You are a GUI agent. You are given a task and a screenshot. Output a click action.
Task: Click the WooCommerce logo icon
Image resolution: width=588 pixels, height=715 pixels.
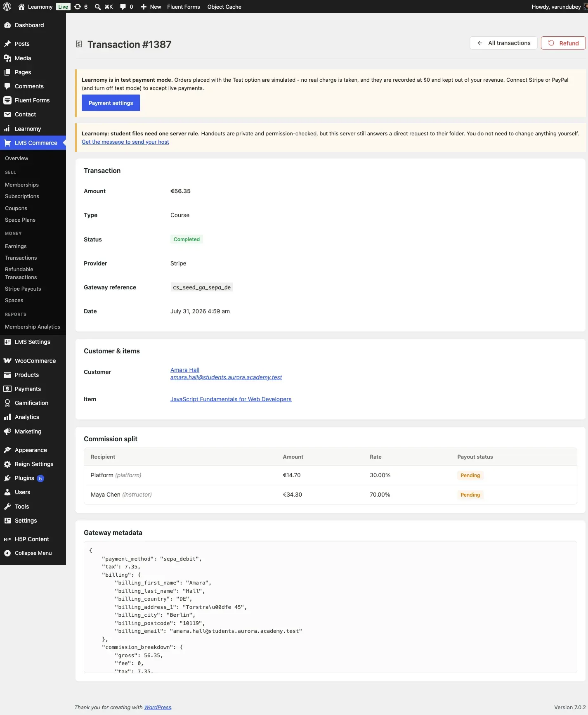coord(7,361)
